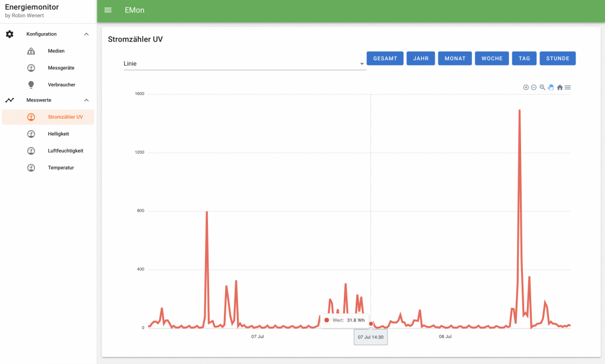Collapse the Konfiguration section

(86, 34)
